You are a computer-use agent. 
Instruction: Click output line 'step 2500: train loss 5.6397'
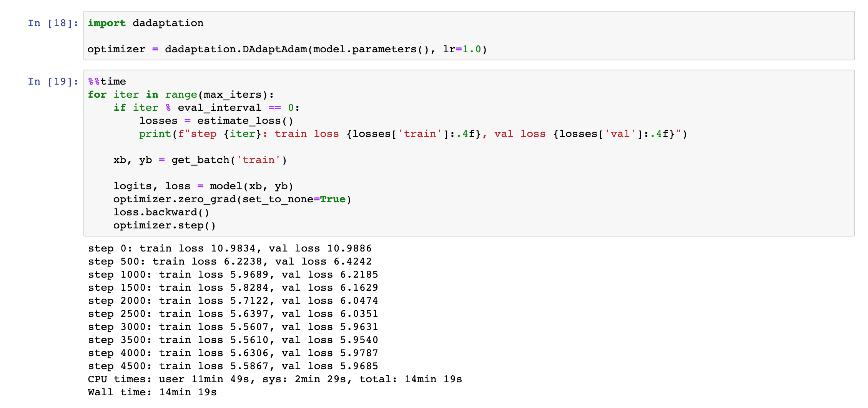point(233,314)
